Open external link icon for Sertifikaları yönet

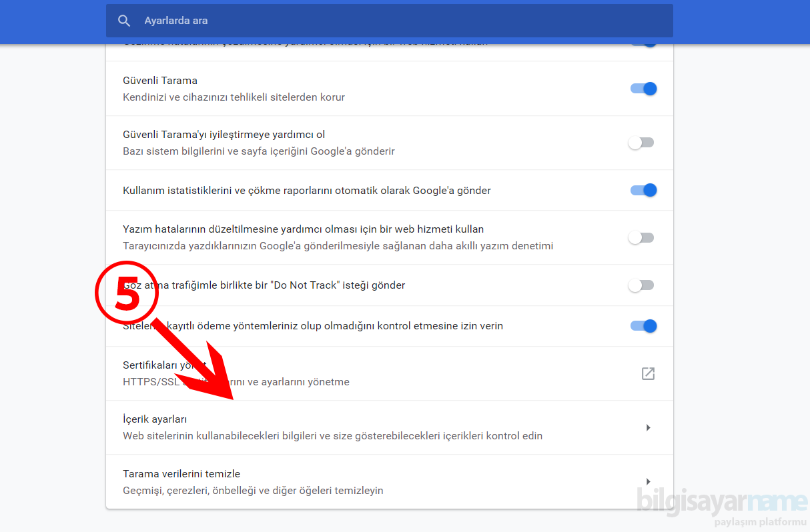648,373
